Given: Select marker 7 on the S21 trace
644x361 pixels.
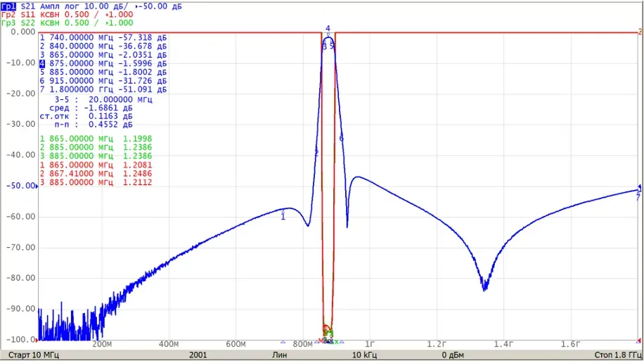Looking at the screenshot, I should point(638,197).
